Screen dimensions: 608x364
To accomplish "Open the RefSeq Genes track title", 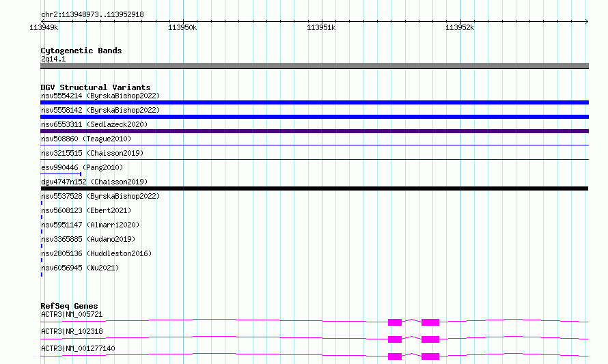I will [69, 306].
